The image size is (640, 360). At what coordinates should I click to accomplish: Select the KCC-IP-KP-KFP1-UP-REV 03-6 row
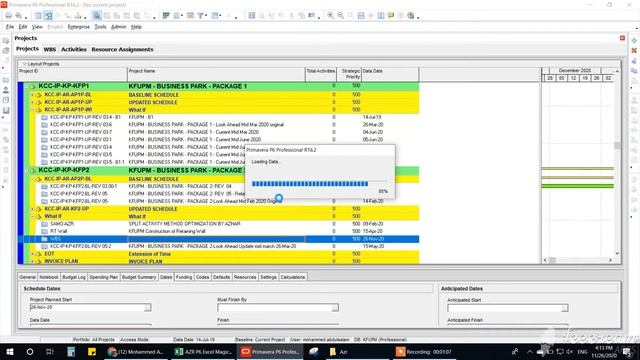(x=218, y=124)
